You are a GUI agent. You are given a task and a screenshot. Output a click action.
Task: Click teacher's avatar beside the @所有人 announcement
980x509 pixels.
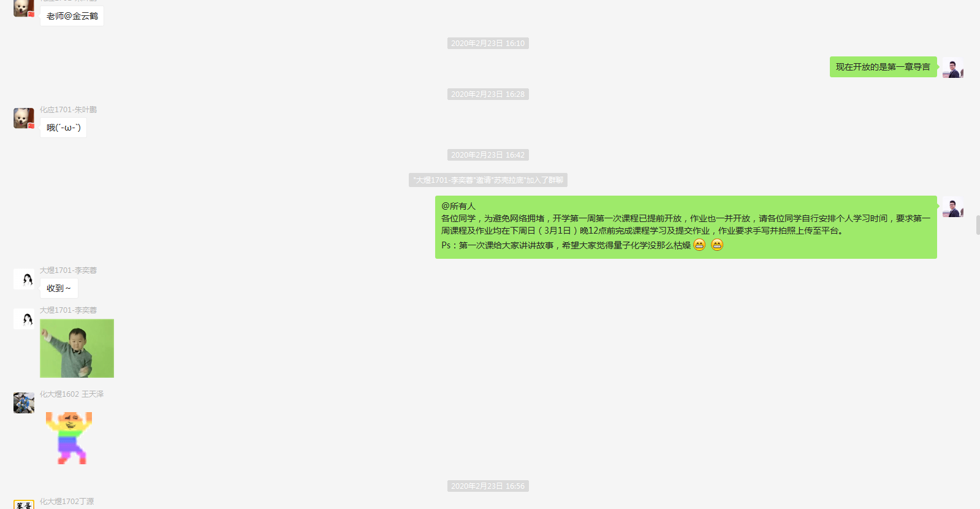952,207
